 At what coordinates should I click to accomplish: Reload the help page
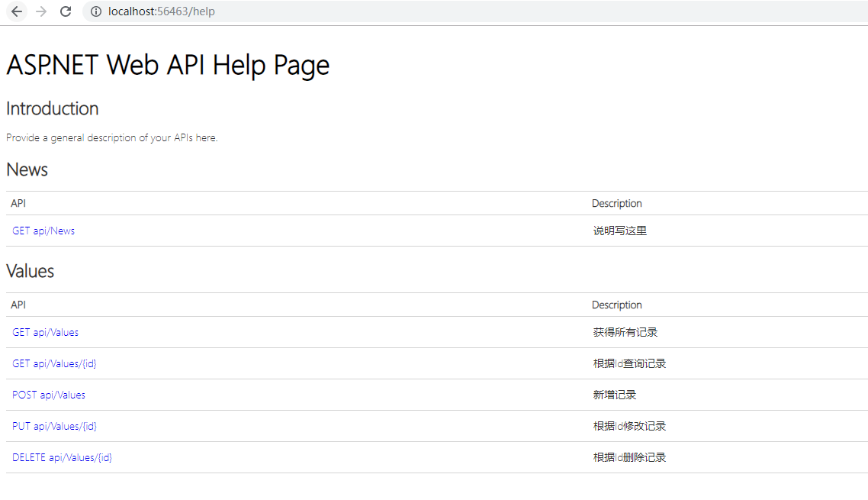(66, 11)
